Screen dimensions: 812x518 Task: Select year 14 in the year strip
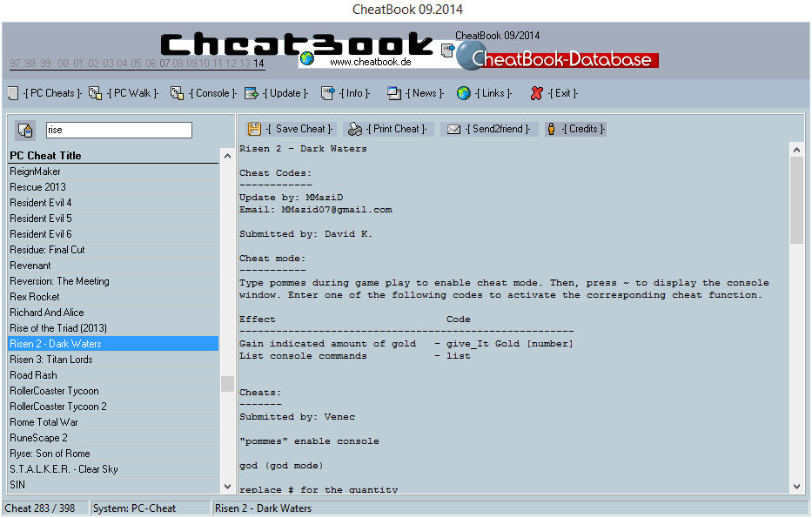258,64
